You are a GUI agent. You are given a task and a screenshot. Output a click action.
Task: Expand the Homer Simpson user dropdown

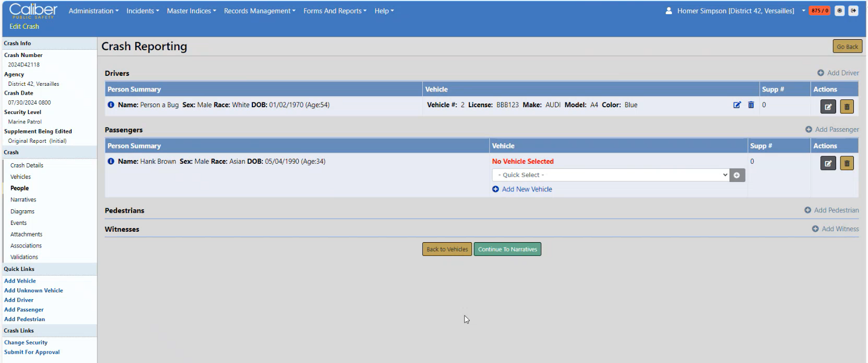(803, 11)
